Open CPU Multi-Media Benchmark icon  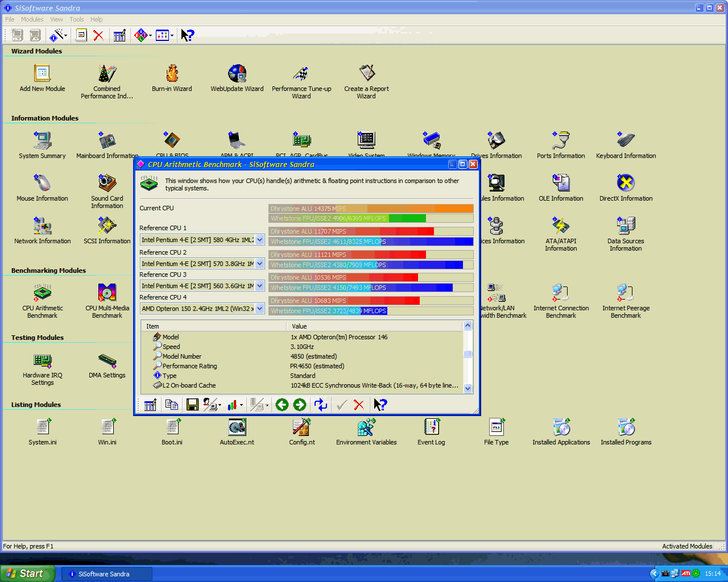107,293
